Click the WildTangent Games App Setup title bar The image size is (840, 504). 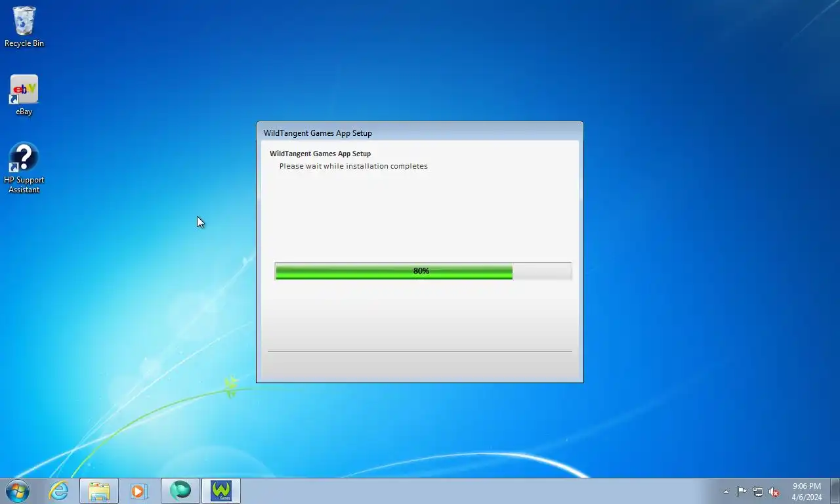click(x=419, y=133)
